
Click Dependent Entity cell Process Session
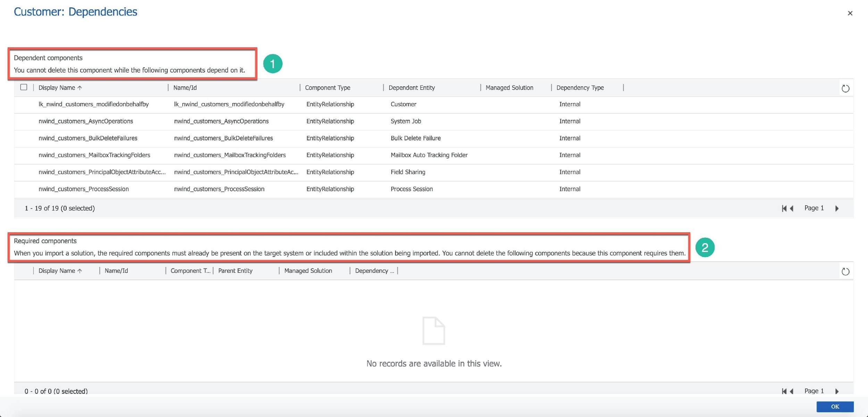click(411, 189)
